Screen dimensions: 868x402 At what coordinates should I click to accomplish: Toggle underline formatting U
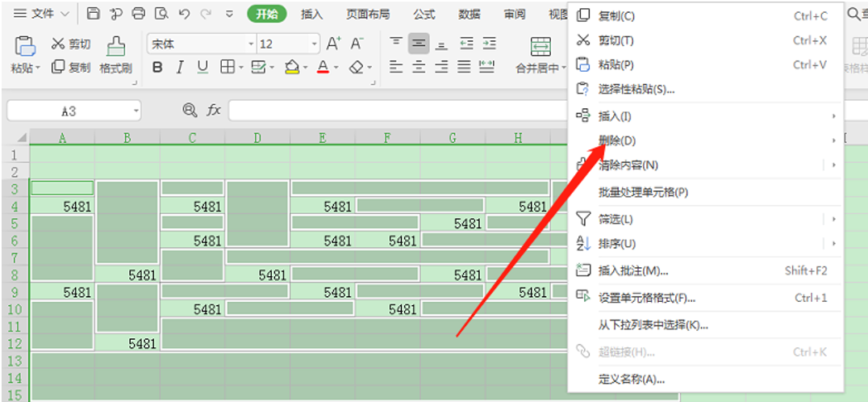click(x=202, y=68)
